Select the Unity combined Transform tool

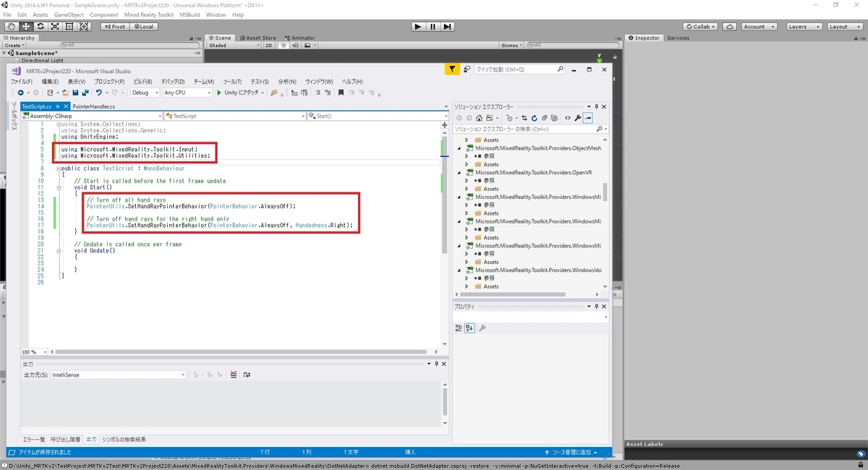tap(84, 27)
